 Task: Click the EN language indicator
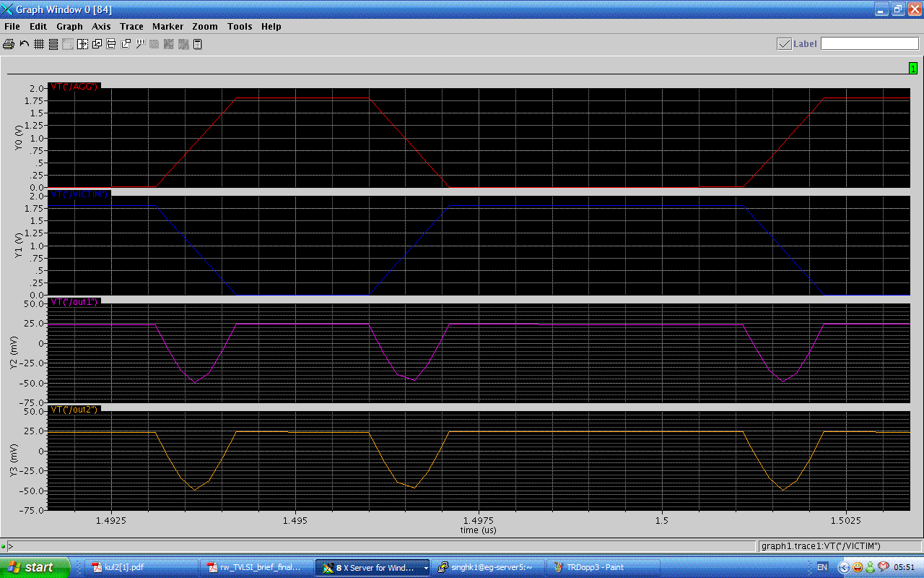pos(822,568)
